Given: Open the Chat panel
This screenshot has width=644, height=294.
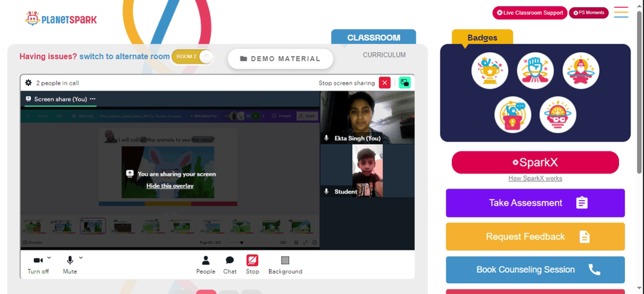Looking at the screenshot, I should 230,265.
